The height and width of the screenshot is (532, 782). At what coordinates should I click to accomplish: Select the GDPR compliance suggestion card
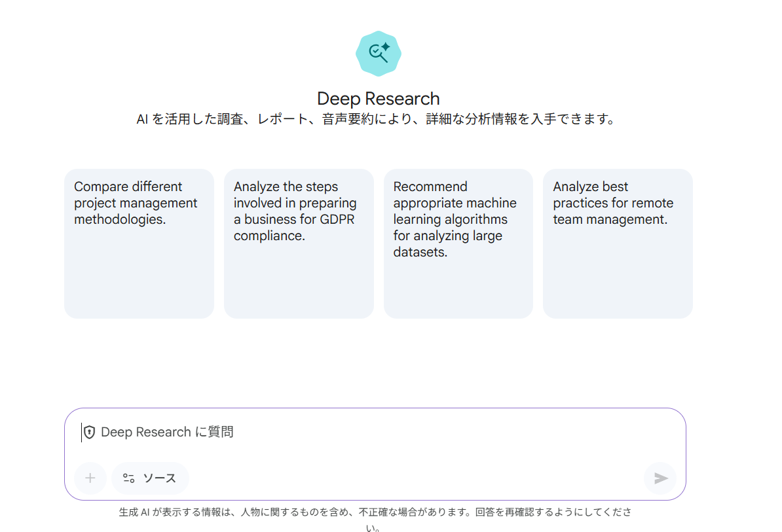click(299, 243)
